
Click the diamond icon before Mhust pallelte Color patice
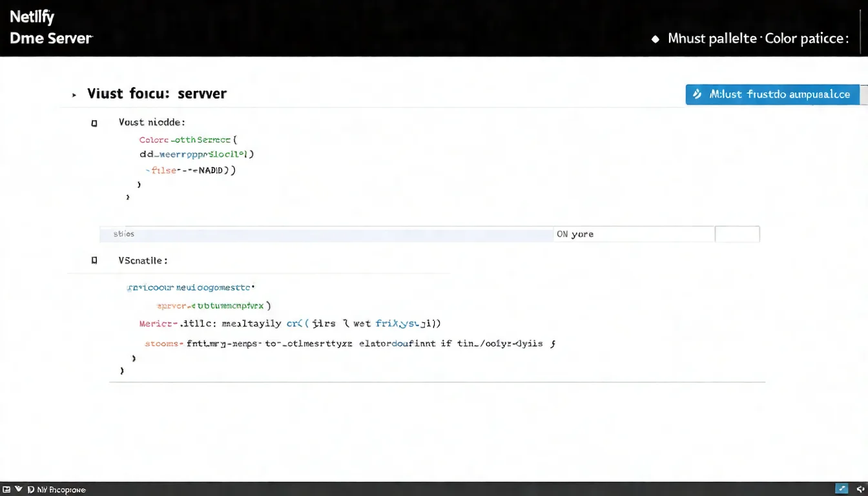pyautogui.click(x=656, y=39)
